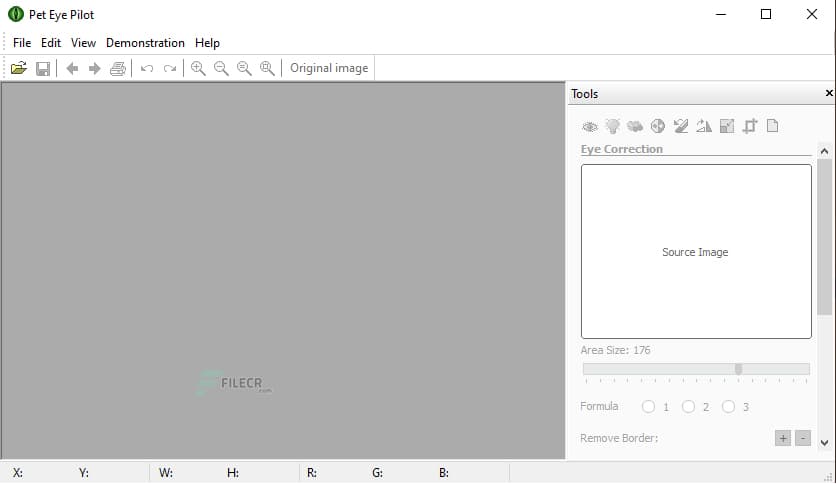This screenshot has height=484, width=836.
Task: Select the flip/mirror triangle tool icon
Action: (x=704, y=126)
